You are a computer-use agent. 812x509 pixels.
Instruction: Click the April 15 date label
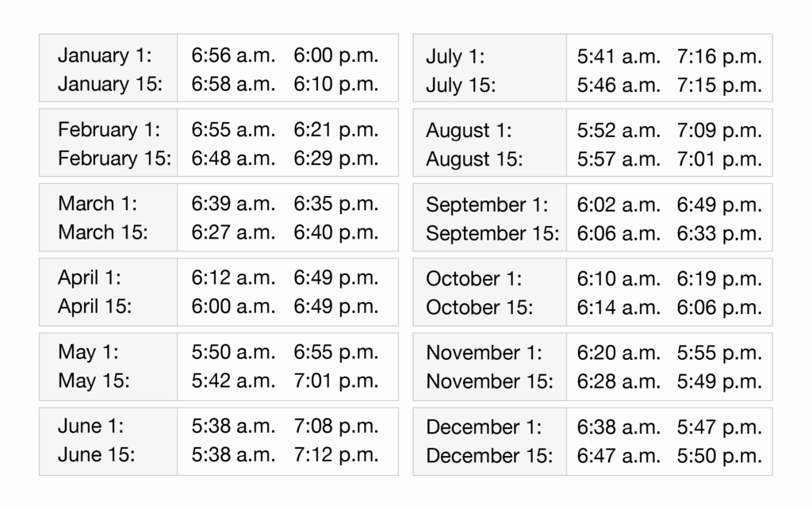coord(95,307)
